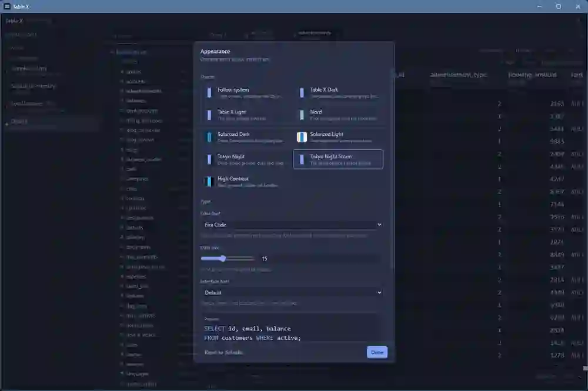Switch to the advertisements tab behind dialog
The height and width of the screenshot is (391, 588).
pyautogui.click(x=315, y=32)
